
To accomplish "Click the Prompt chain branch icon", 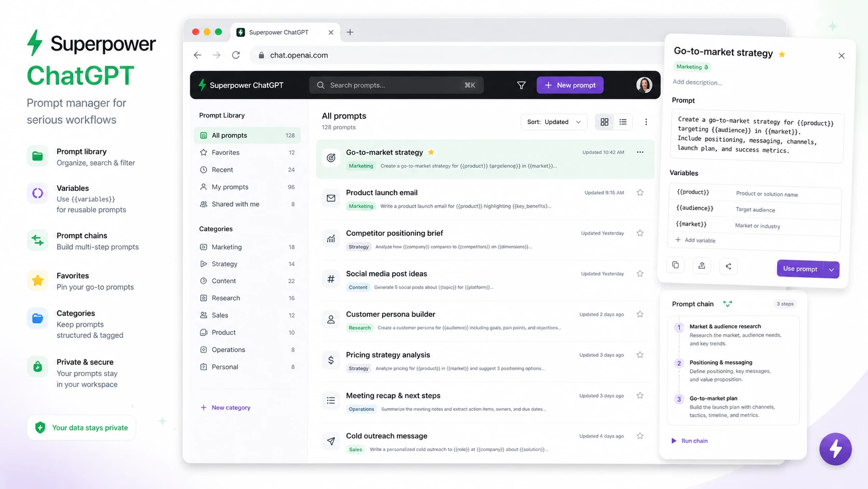I will (x=727, y=304).
